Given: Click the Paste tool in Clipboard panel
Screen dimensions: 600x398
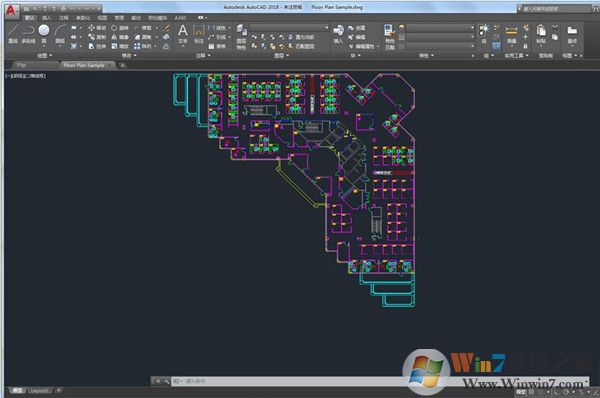Looking at the screenshot, I should click(x=541, y=34).
